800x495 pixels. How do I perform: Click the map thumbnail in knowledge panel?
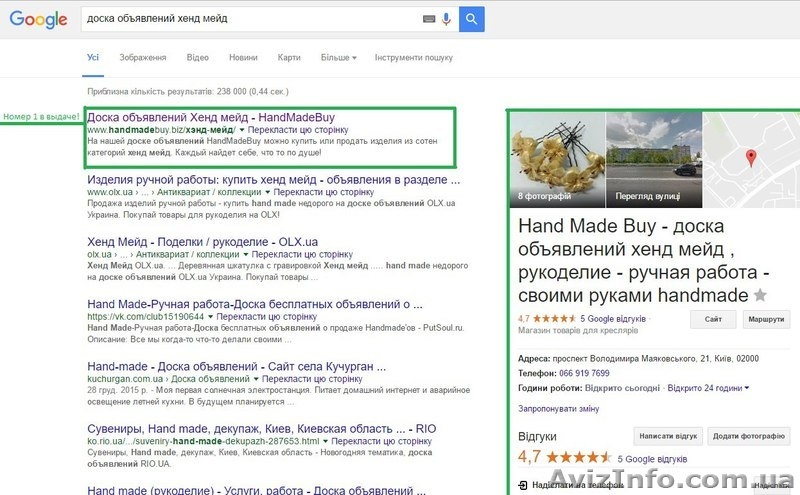point(751,160)
